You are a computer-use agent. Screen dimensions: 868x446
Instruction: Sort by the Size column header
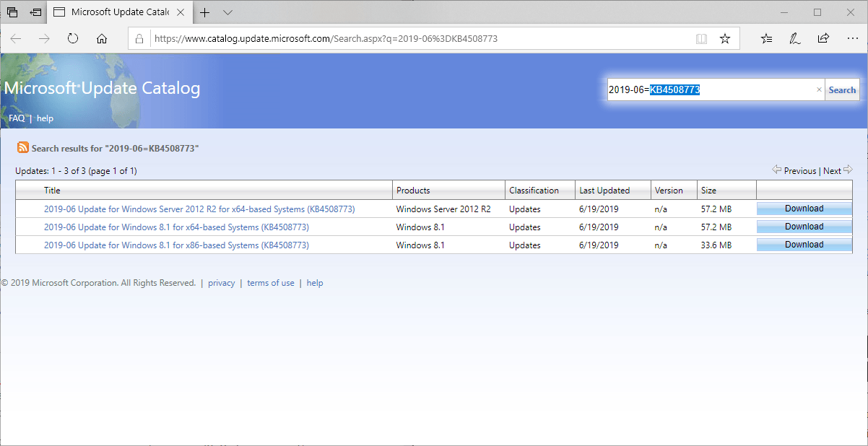pyautogui.click(x=708, y=191)
